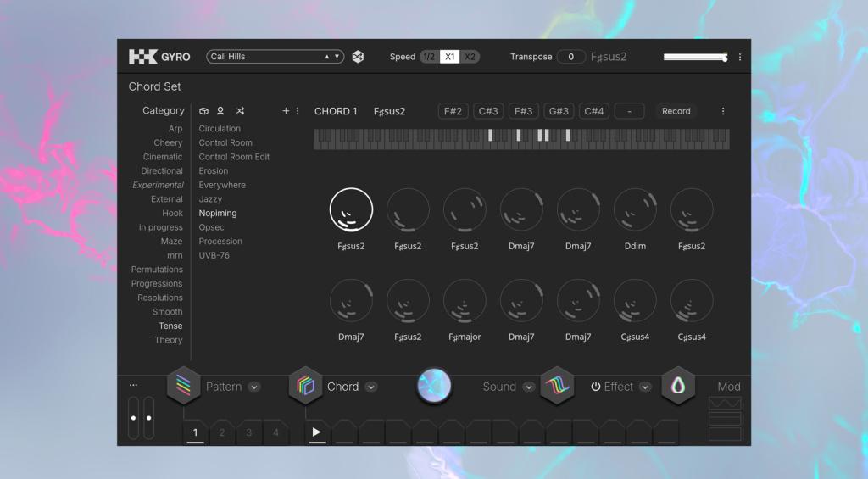Set speed to 1/2

tap(429, 57)
